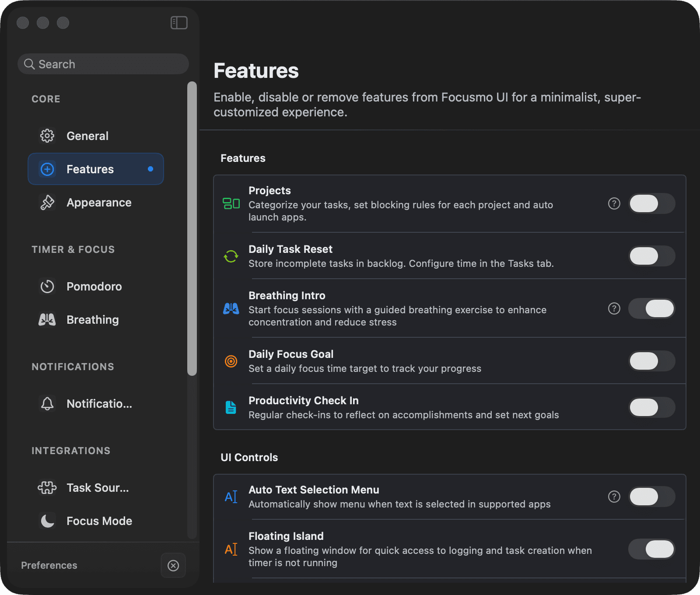Open help for Breathing Intro
This screenshot has height=595, width=700.
(614, 308)
